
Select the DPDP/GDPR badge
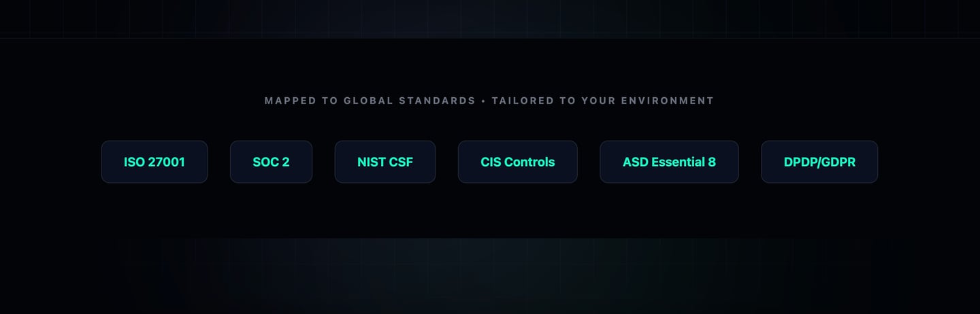(x=819, y=162)
